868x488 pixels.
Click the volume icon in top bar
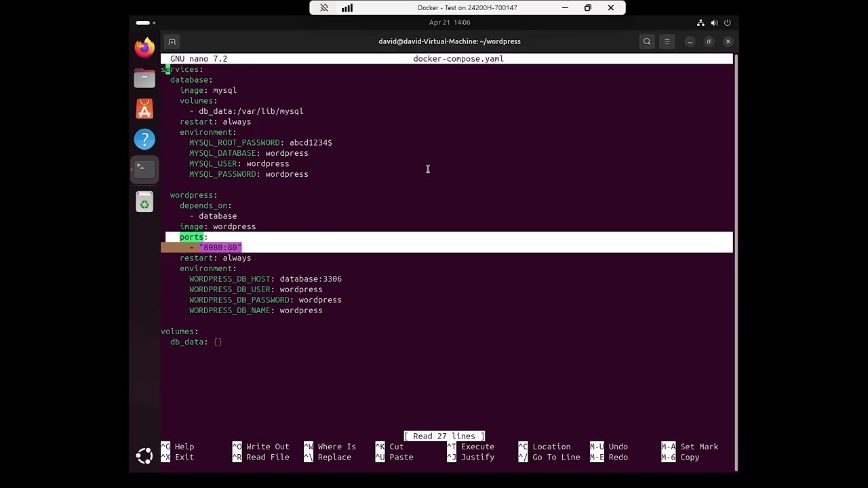pyautogui.click(x=714, y=23)
